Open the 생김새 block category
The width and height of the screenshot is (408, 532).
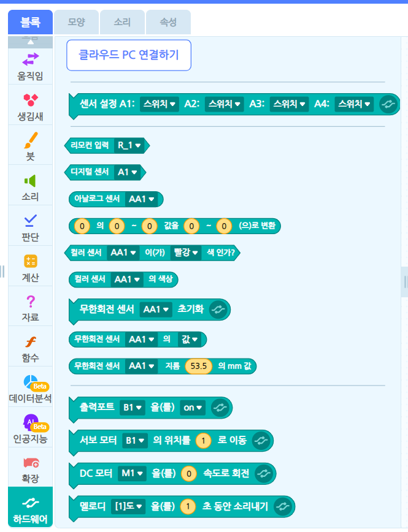tap(30, 107)
